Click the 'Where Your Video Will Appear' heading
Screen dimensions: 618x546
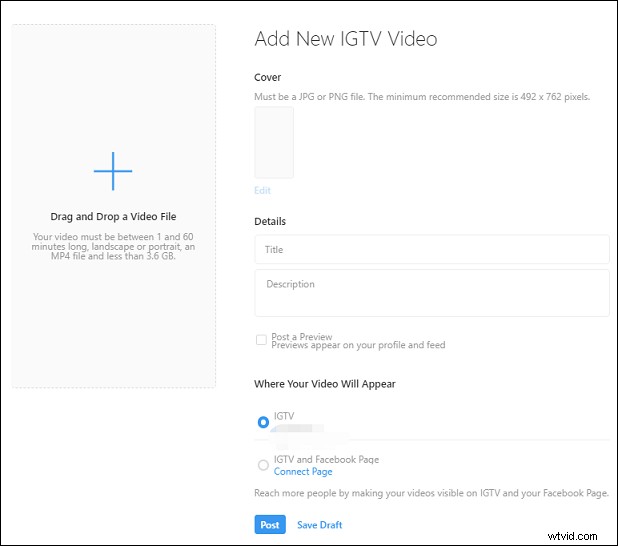(325, 384)
